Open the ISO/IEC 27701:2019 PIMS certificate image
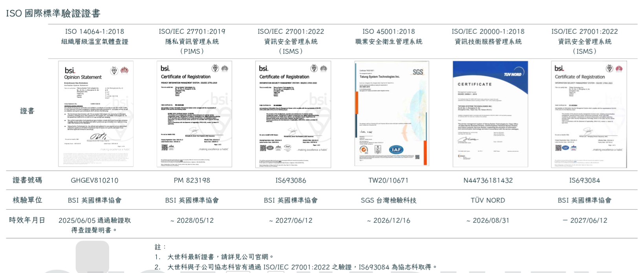Viewport: 644px width, 273px height. tap(194, 114)
